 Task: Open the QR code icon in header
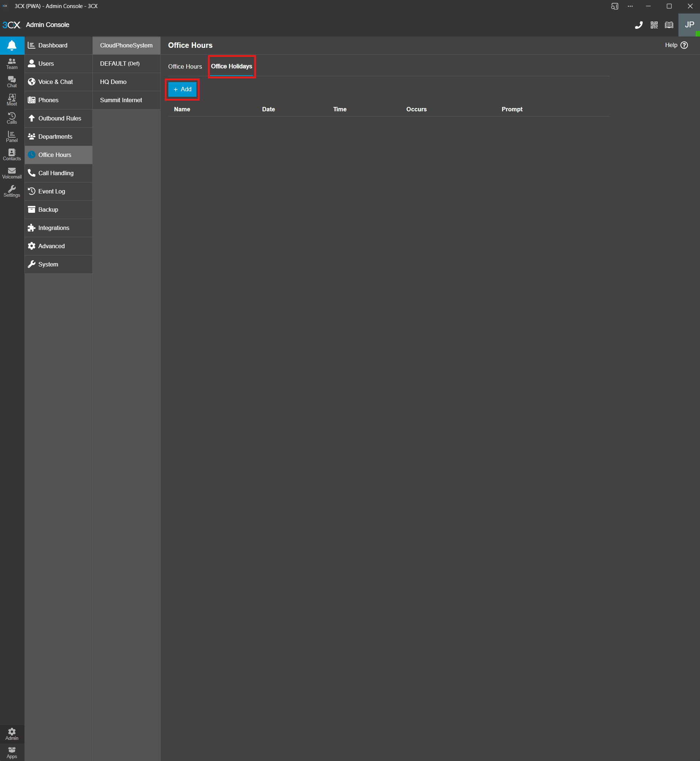click(654, 25)
